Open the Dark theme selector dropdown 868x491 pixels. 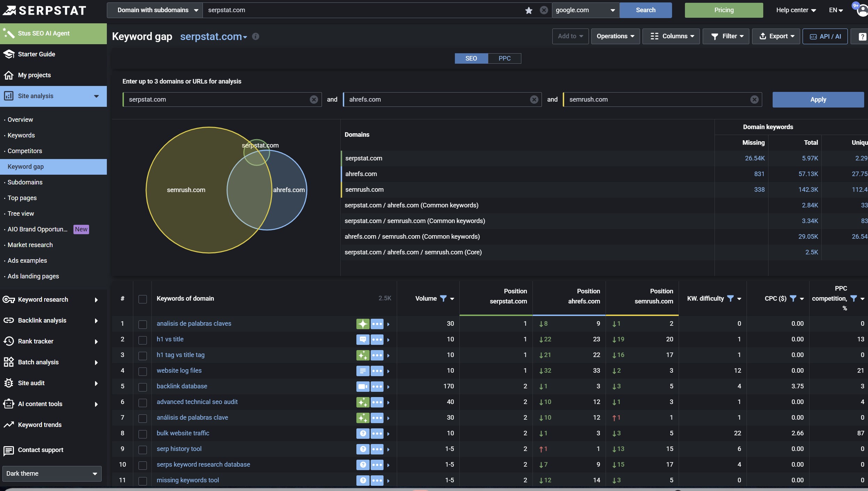point(52,474)
